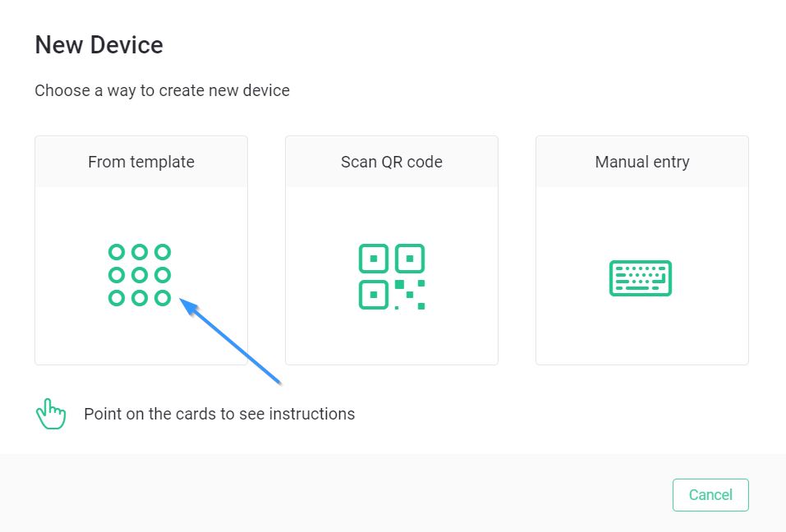The image size is (786, 532).
Task: Click the top-right square of the QR icon
Action: click(410, 259)
